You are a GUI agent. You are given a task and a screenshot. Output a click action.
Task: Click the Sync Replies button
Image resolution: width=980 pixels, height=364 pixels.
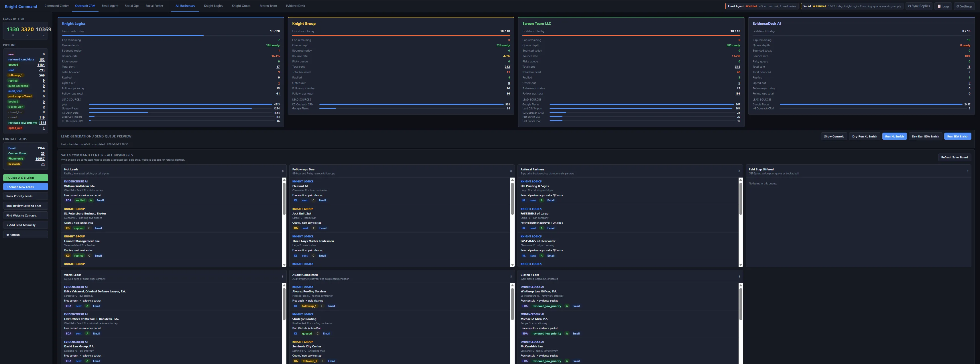click(x=919, y=6)
